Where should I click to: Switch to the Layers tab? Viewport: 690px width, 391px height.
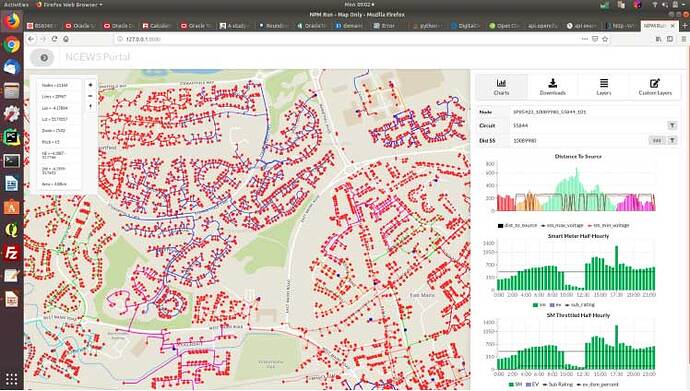click(x=604, y=87)
